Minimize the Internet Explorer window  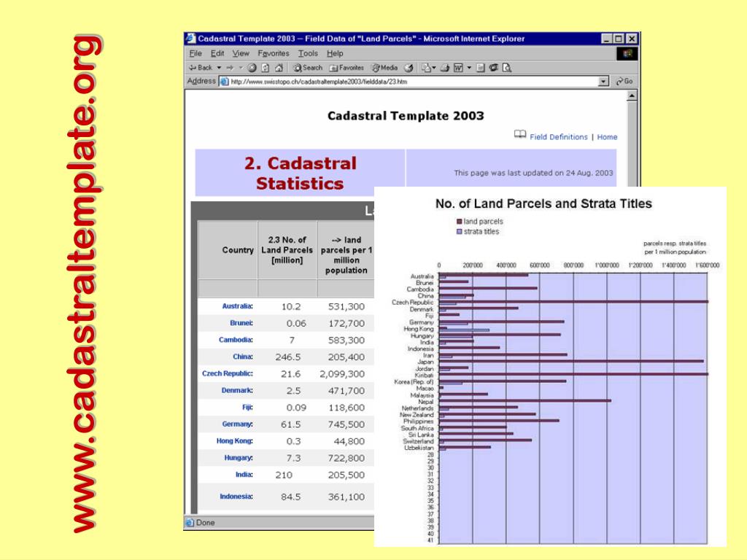click(x=606, y=39)
